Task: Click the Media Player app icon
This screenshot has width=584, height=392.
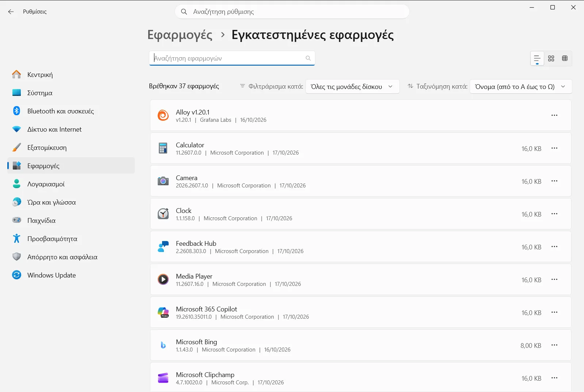Action: coord(163,279)
